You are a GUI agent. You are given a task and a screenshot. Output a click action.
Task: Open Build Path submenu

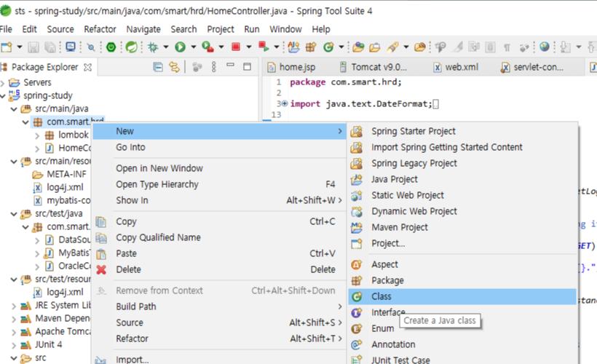[219, 306]
